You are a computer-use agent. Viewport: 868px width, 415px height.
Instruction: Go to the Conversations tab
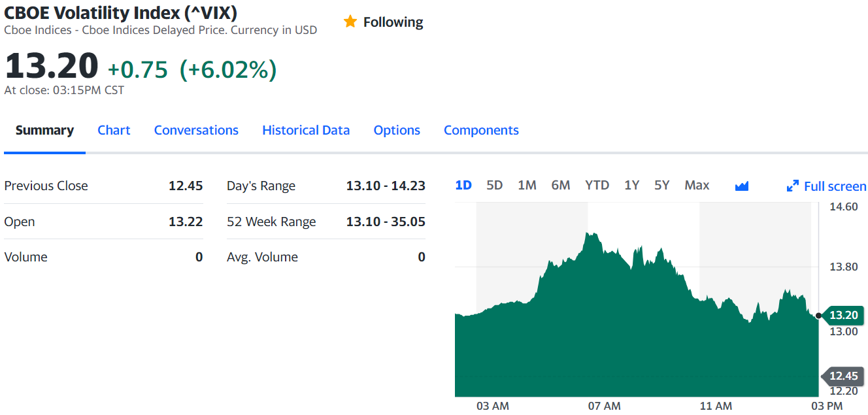[196, 130]
